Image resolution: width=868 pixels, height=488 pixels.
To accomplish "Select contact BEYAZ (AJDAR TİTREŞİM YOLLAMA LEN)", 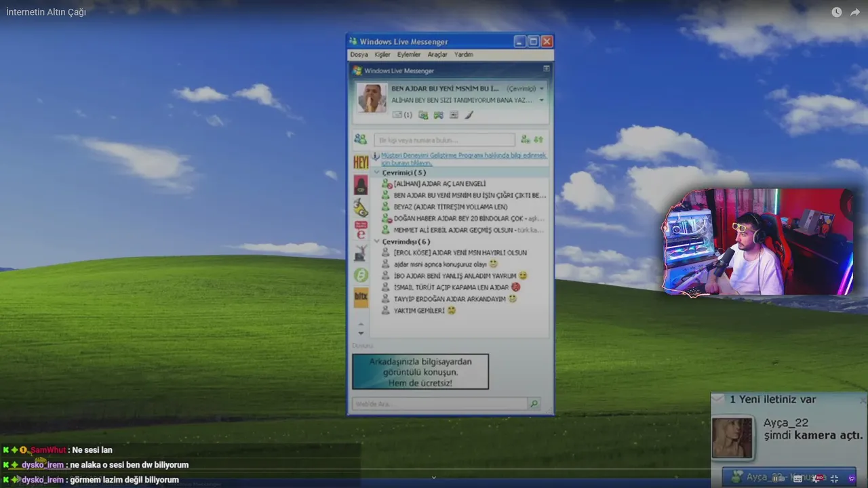I will pos(445,207).
